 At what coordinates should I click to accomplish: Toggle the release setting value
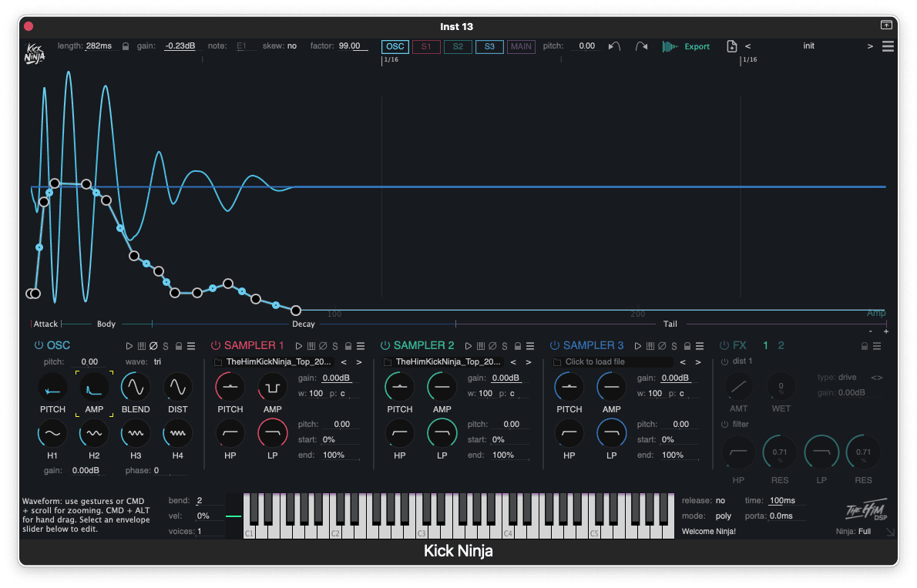click(x=720, y=501)
